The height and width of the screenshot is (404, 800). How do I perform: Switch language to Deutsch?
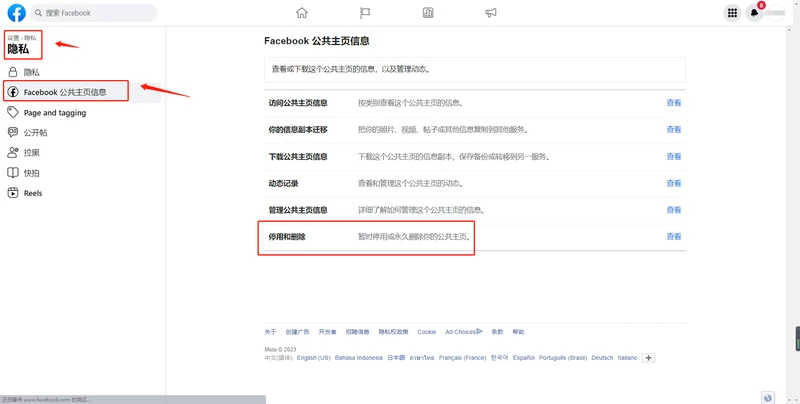(602, 358)
